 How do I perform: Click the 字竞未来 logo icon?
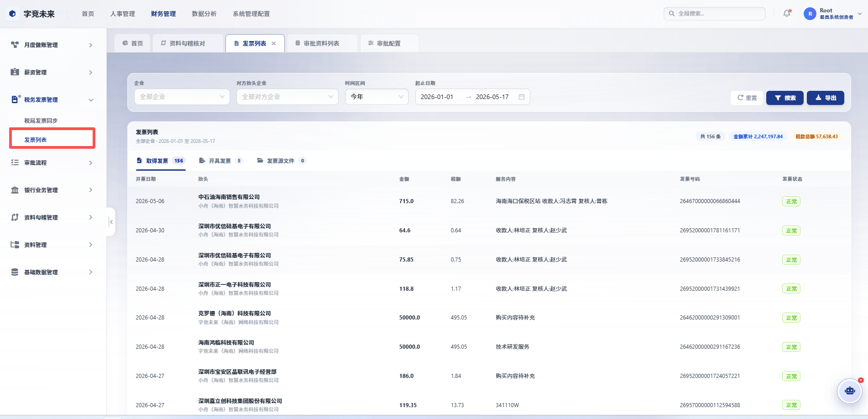click(12, 14)
